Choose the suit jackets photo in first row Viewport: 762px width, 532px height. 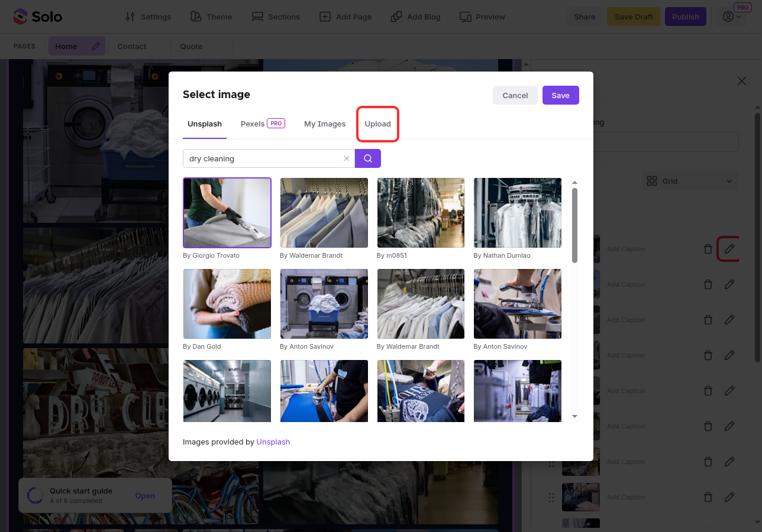tap(324, 213)
